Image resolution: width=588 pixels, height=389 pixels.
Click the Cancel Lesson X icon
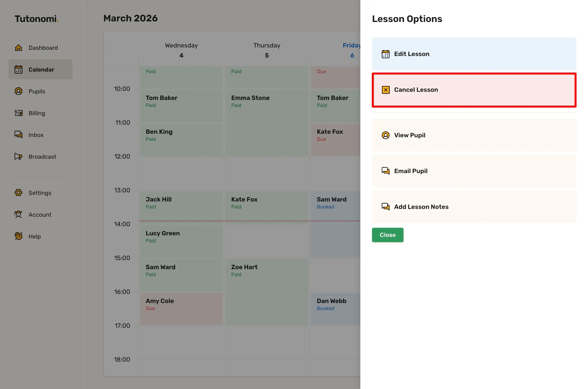[x=385, y=90]
